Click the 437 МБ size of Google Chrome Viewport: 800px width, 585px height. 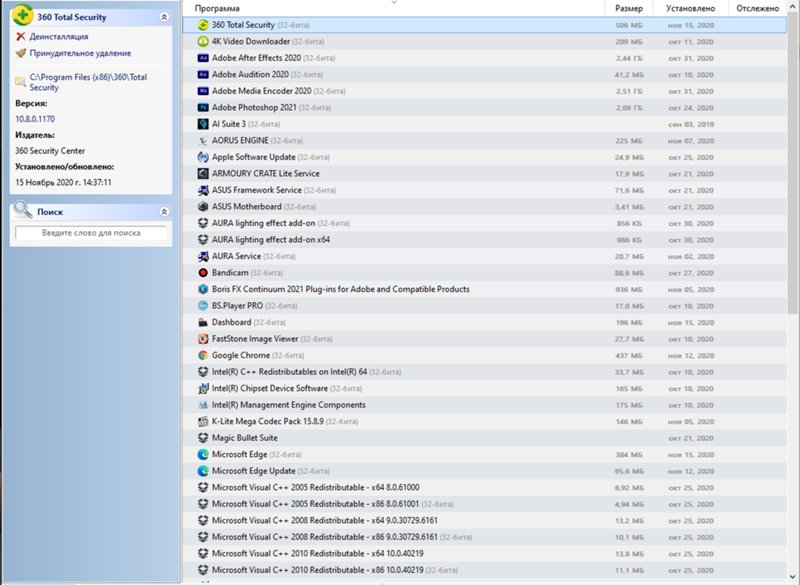(629, 356)
